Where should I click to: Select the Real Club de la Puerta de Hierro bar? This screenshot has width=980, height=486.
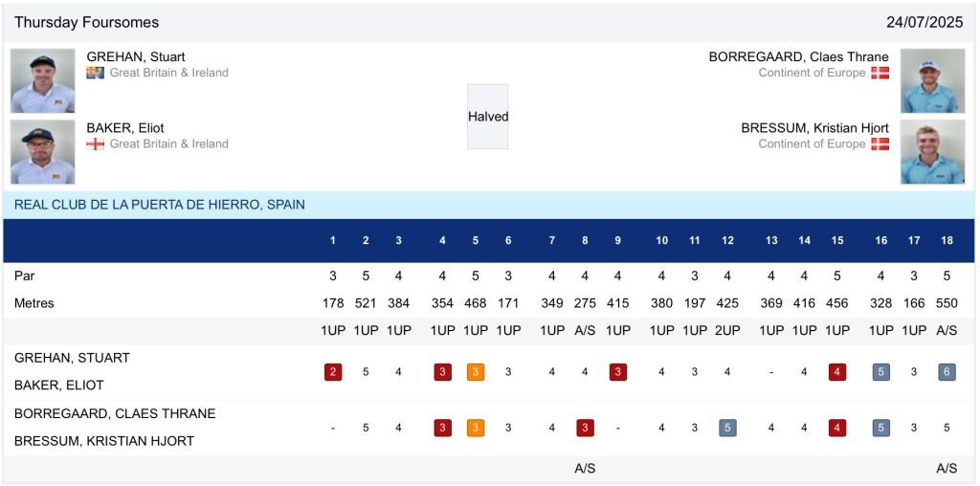pyautogui.click(x=490, y=205)
